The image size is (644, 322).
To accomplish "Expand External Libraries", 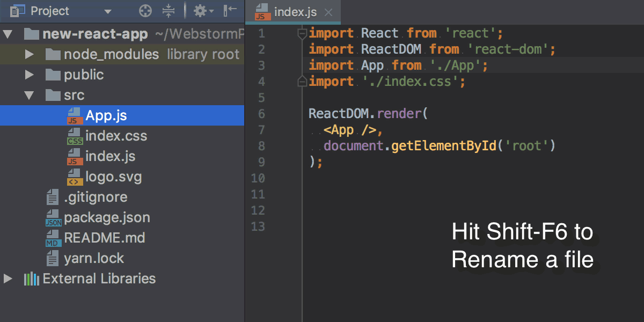I will [x=8, y=279].
